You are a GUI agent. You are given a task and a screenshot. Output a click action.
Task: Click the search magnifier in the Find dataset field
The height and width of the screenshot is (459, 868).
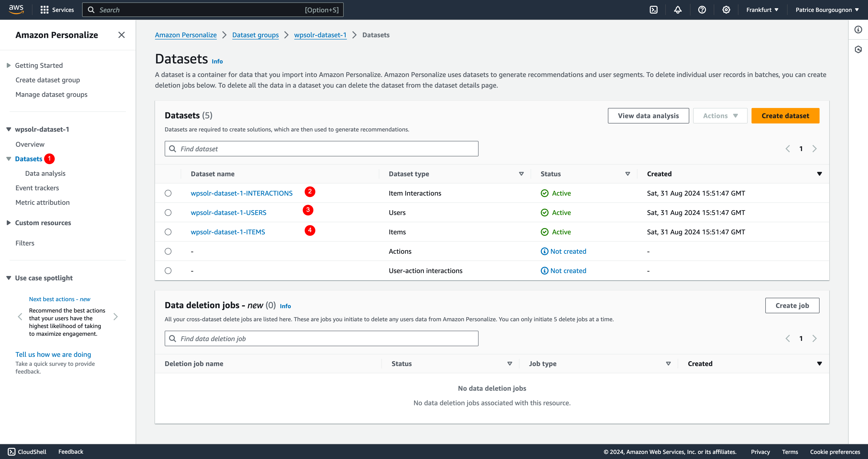click(x=172, y=149)
